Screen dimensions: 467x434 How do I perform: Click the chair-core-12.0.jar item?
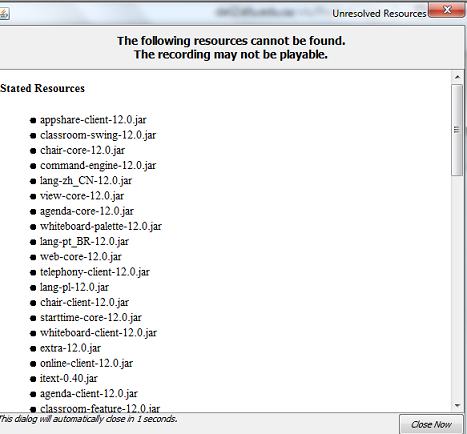pos(82,150)
